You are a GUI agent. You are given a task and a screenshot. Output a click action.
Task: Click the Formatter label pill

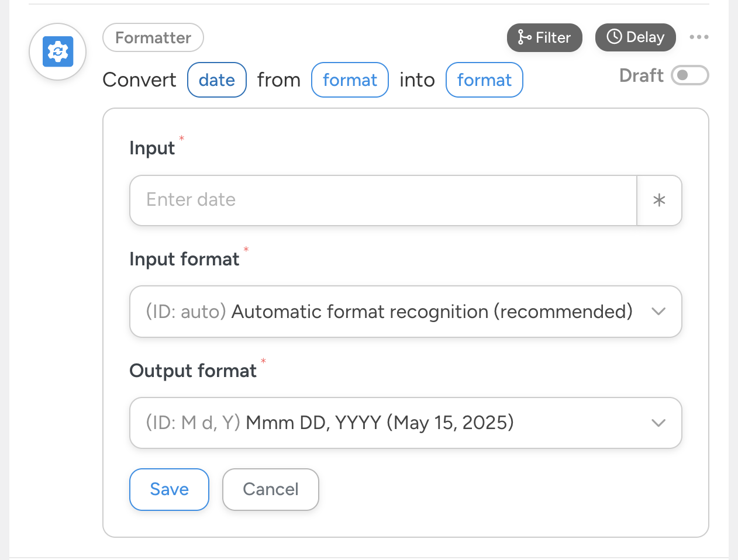153,38
